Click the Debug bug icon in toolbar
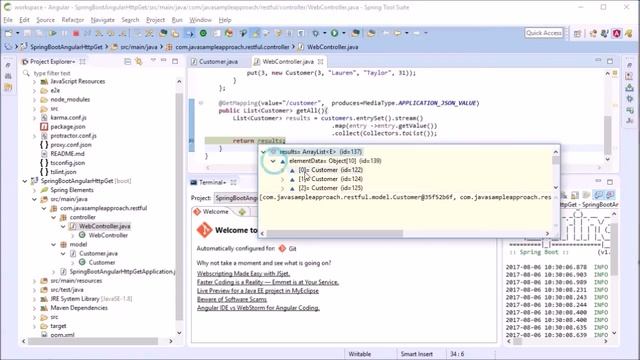This screenshot has width=640, height=360. pyautogui.click(x=315, y=33)
